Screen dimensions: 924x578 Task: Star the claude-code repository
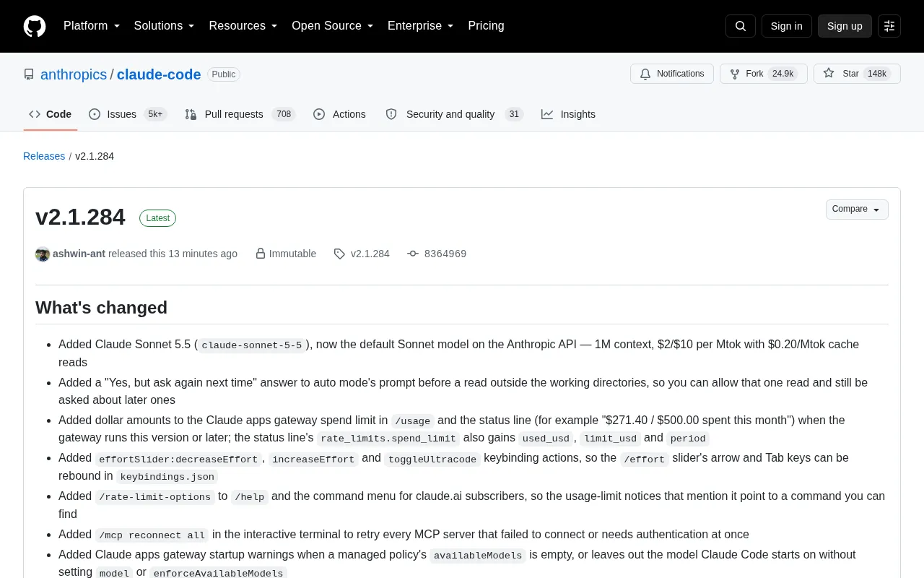click(x=857, y=74)
